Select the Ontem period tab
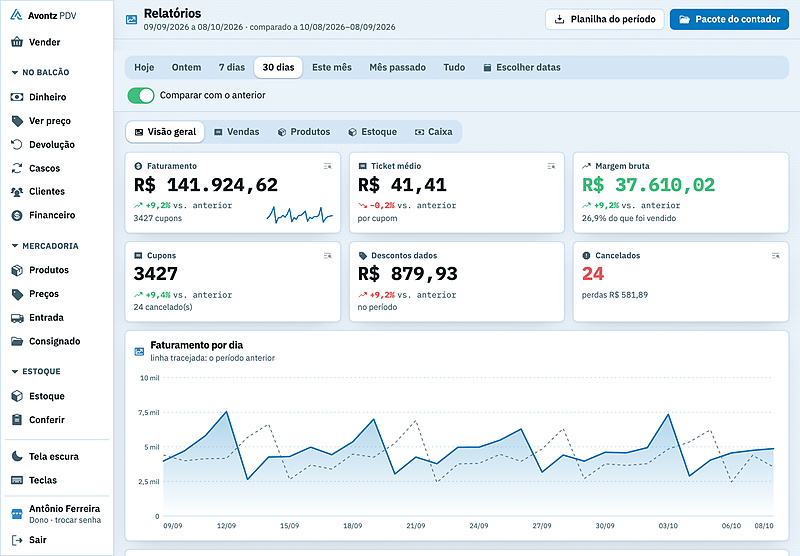 186,67
